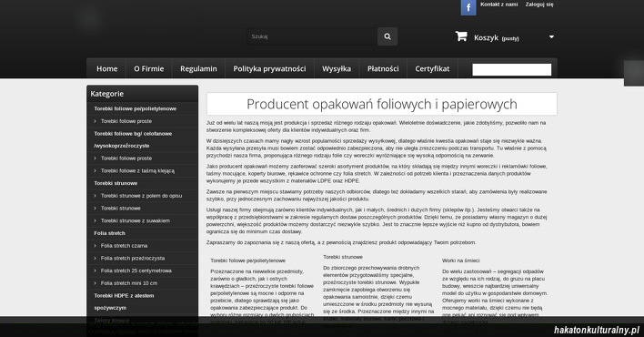Screen dimensions: 644x337
Task: Click Zaloguj się login link
Action: [539, 5]
